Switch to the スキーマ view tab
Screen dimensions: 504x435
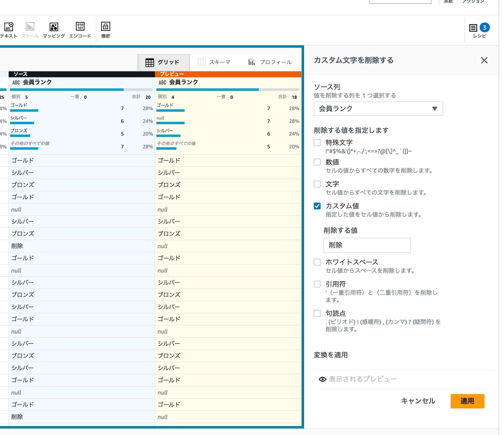point(214,62)
